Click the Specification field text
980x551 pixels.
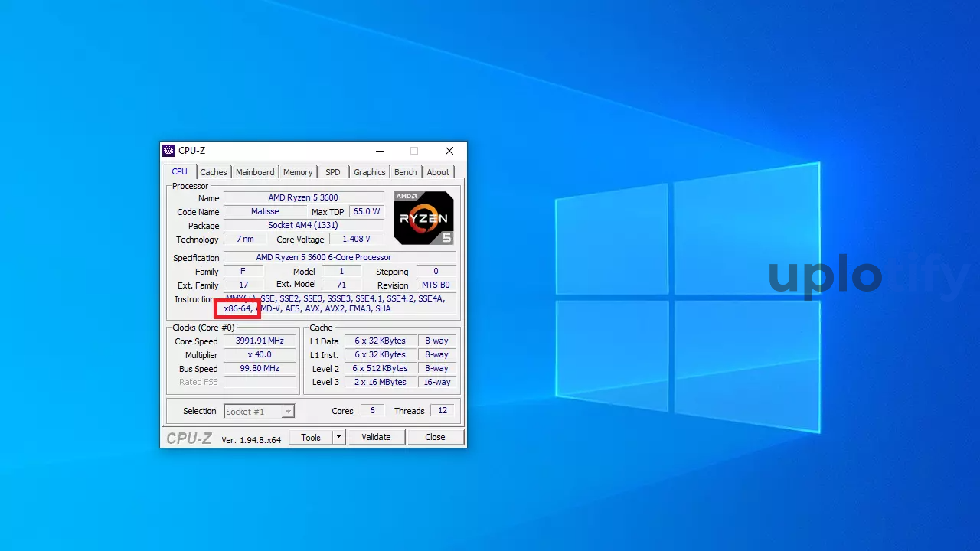click(340, 257)
